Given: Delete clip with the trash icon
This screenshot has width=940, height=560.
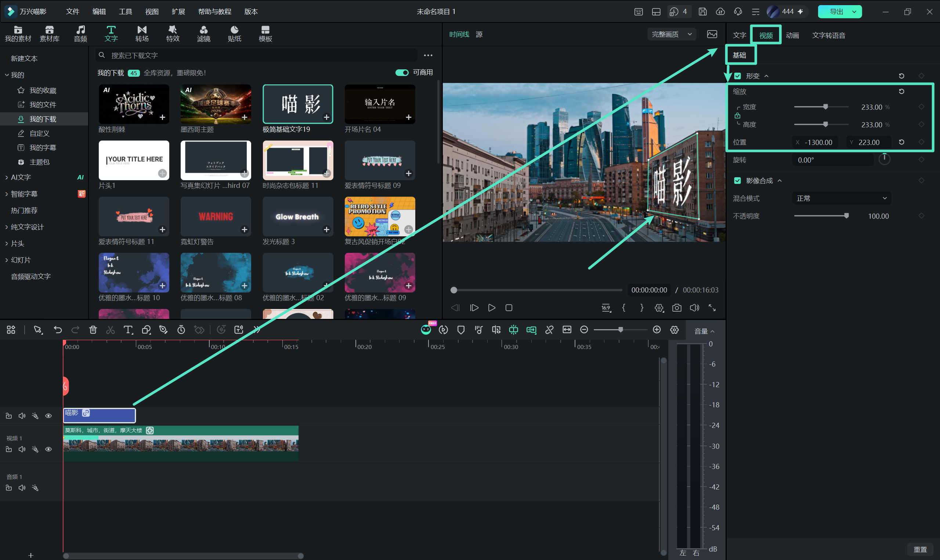Looking at the screenshot, I should (x=93, y=330).
